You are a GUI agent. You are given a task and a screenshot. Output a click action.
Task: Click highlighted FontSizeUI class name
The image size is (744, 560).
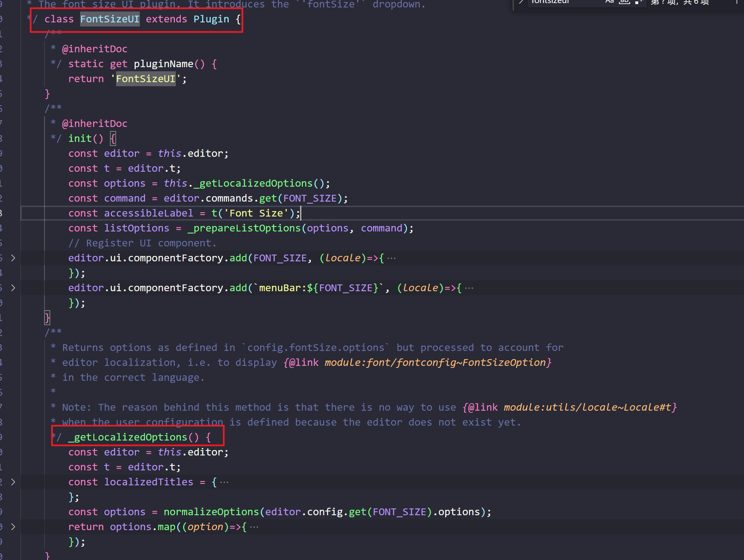pyautogui.click(x=110, y=19)
